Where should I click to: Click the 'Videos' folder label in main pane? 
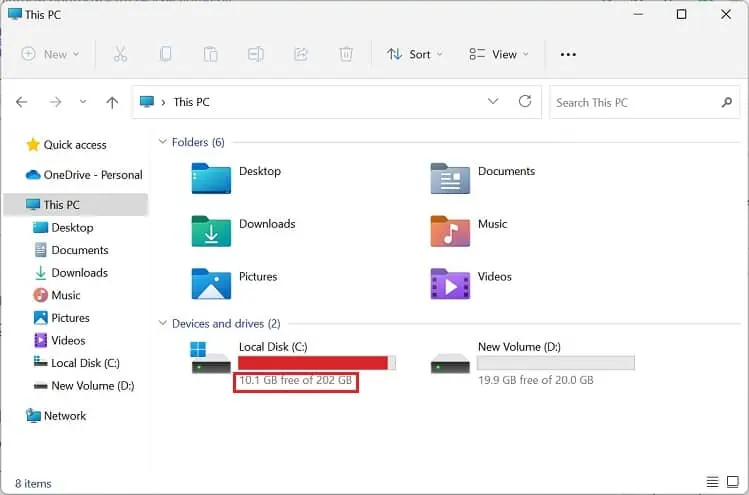pos(494,276)
